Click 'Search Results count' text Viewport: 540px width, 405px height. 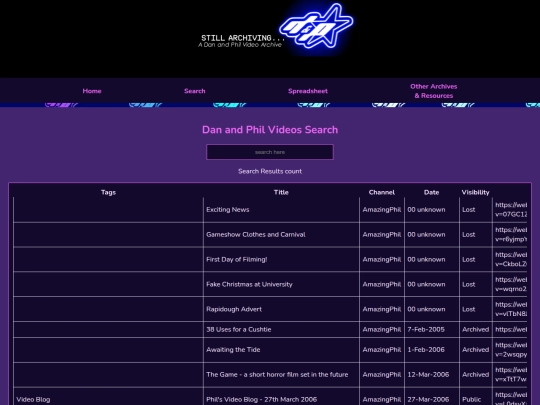pos(270,171)
